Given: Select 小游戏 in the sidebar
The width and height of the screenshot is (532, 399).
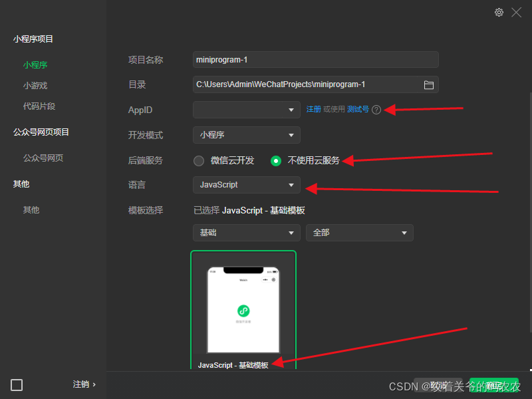Looking at the screenshot, I should coord(35,86).
